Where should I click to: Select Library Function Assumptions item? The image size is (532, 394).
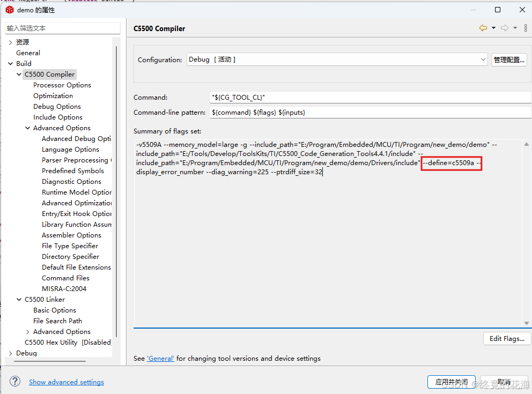click(76, 225)
